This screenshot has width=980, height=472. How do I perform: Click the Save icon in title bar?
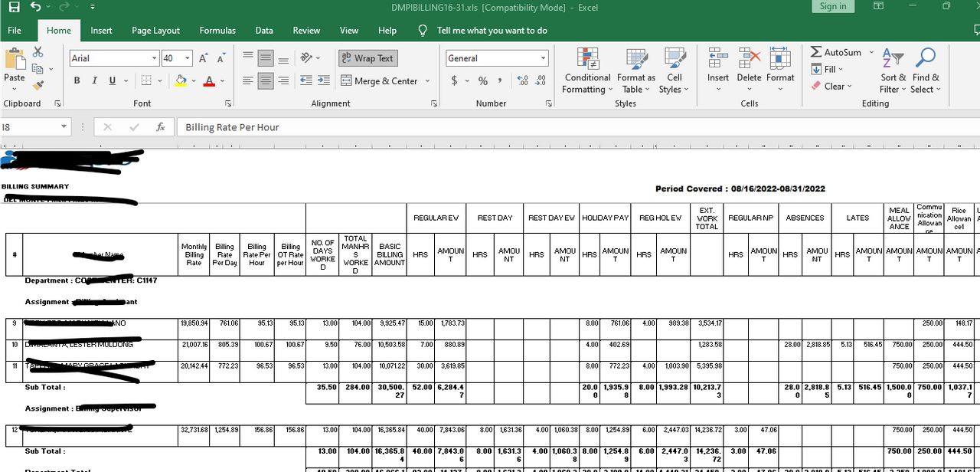tap(14, 7)
